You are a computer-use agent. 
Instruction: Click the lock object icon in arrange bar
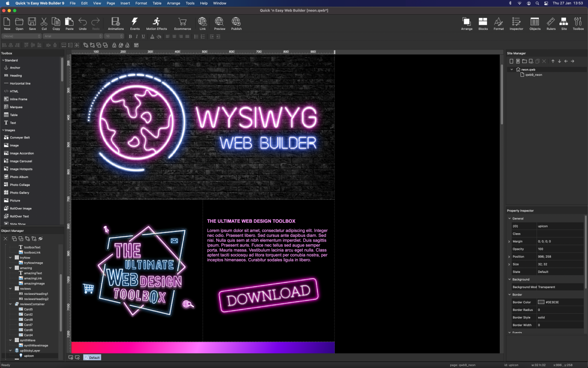click(114, 45)
